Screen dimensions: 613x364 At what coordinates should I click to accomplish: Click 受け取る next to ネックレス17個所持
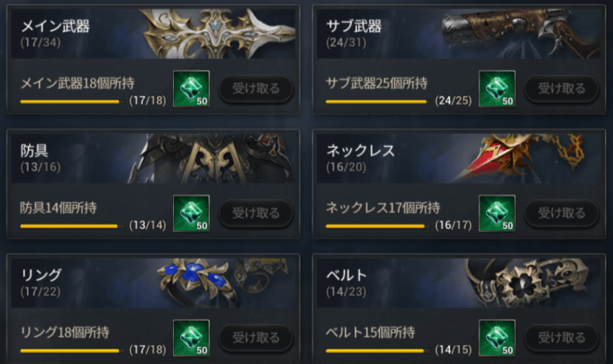(x=562, y=214)
